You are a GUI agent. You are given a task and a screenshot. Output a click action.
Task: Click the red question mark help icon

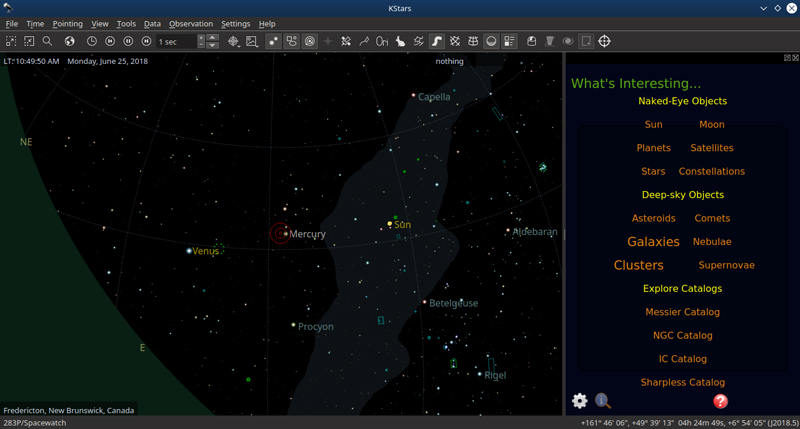click(x=720, y=401)
